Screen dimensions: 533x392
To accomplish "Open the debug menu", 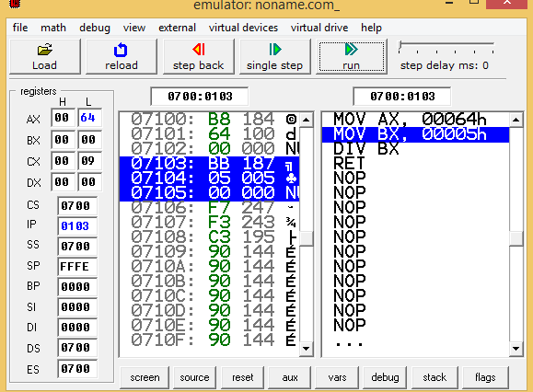I will pyautogui.click(x=95, y=28).
